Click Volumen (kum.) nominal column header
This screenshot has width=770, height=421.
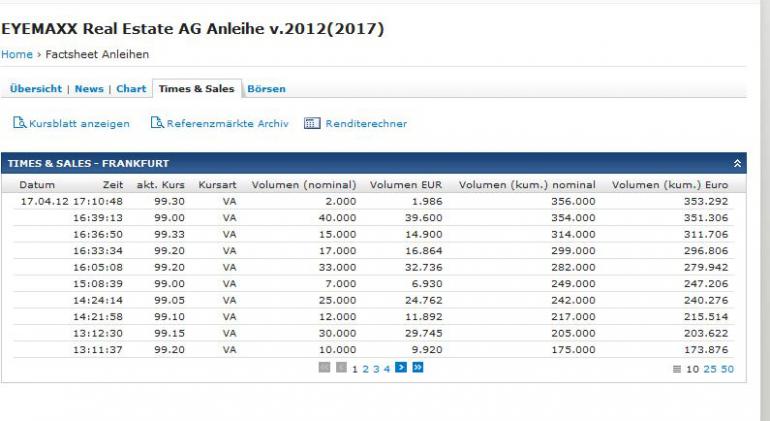coord(527,185)
